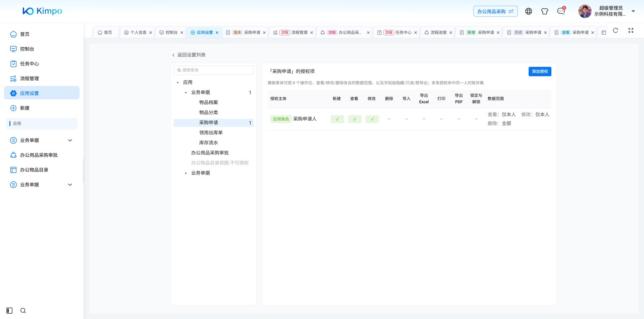The height and width of the screenshot is (319, 644).
Task: Collapse the 应用 tree node
Action: [178, 83]
